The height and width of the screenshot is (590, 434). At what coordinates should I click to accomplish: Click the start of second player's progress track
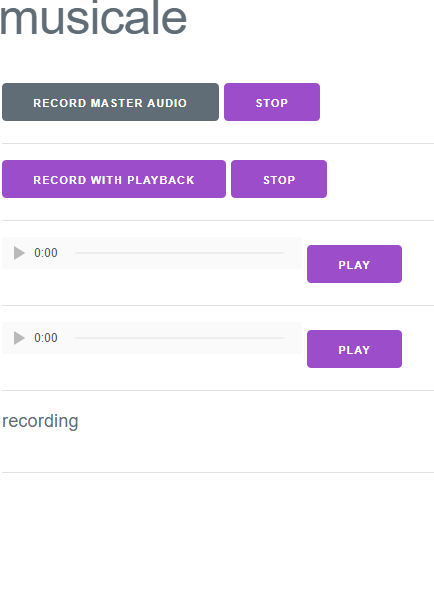77,338
